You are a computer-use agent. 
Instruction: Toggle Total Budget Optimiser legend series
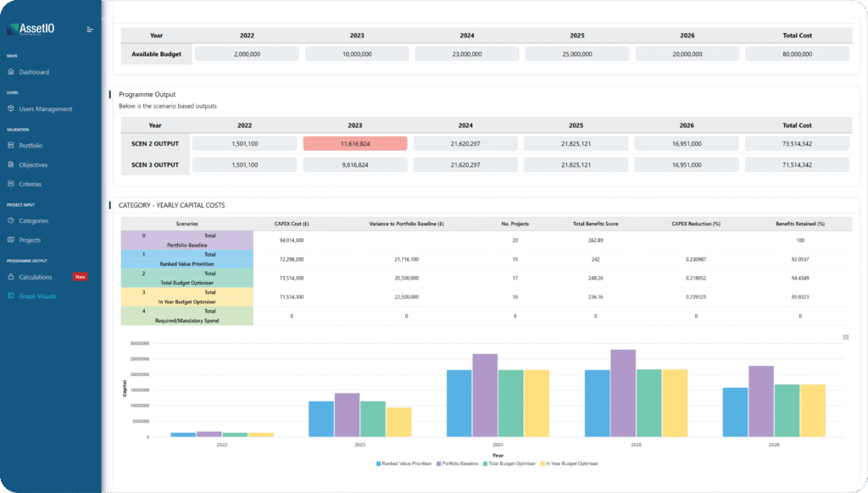click(510, 463)
